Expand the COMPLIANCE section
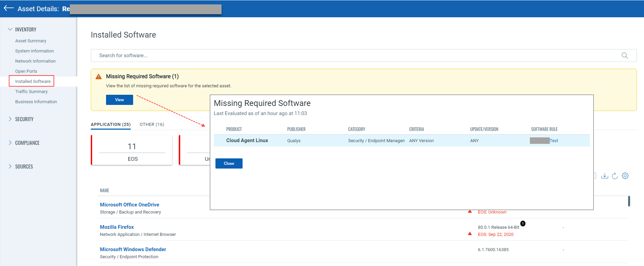Image resolution: width=644 pixels, height=266 pixels. pos(10,143)
